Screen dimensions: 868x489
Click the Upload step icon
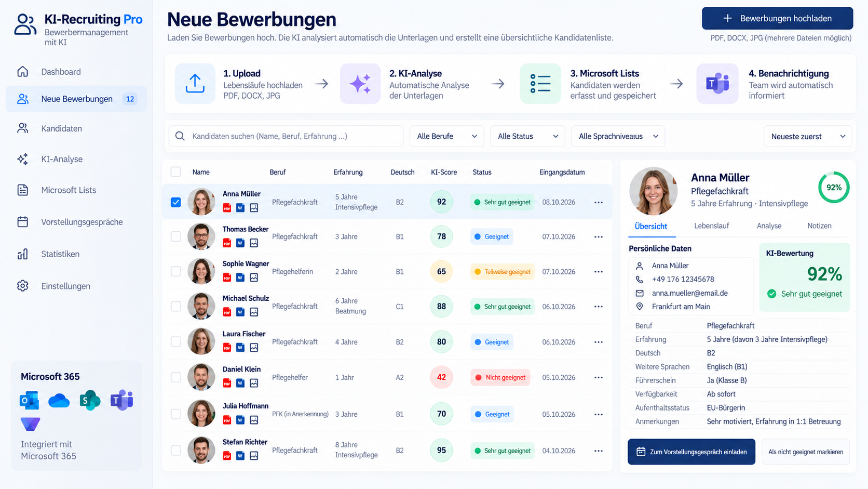pyautogui.click(x=195, y=84)
